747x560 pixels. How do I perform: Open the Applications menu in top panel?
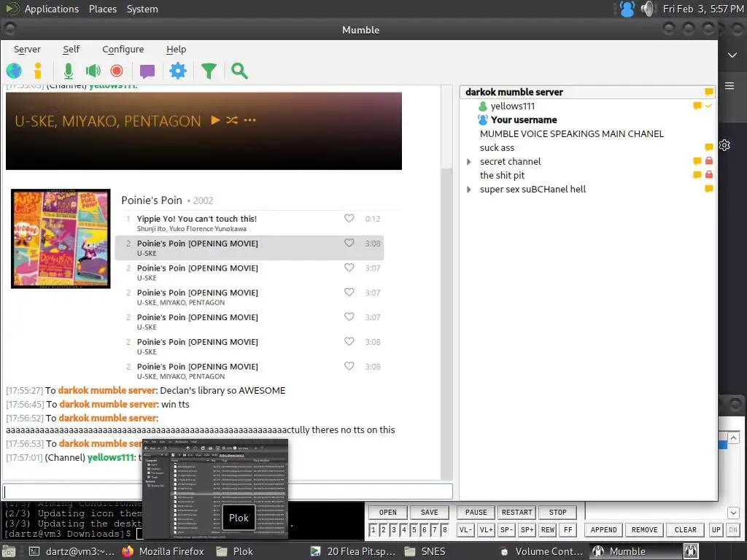[x=52, y=9]
